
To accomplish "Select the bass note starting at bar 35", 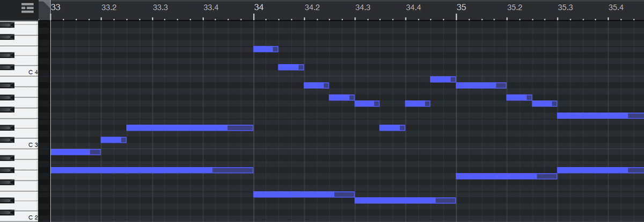I will tap(507, 176).
